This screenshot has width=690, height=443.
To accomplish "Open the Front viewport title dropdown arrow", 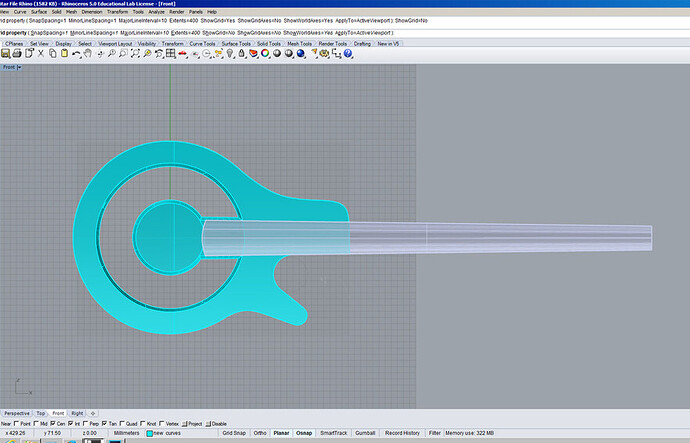I will (x=19, y=67).
